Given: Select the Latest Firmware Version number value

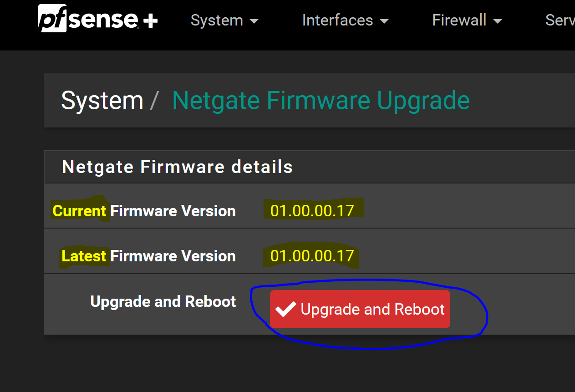Looking at the screenshot, I should click(x=312, y=256).
